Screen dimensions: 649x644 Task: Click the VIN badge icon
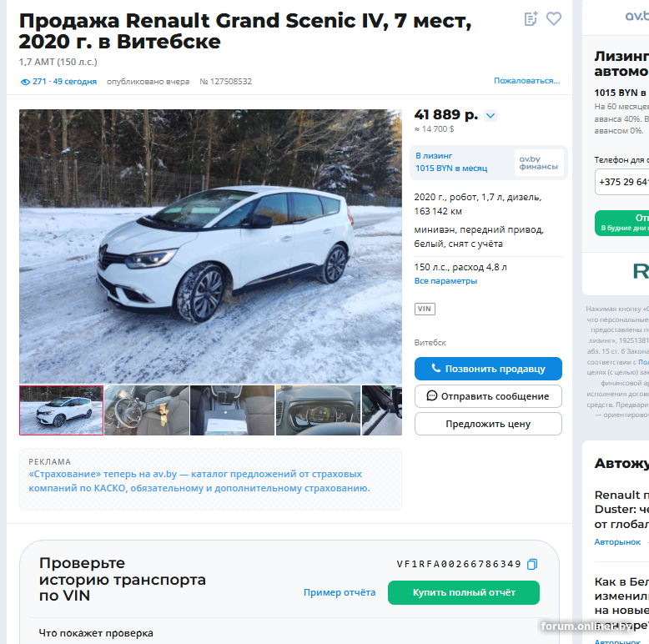pyautogui.click(x=425, y=309)
